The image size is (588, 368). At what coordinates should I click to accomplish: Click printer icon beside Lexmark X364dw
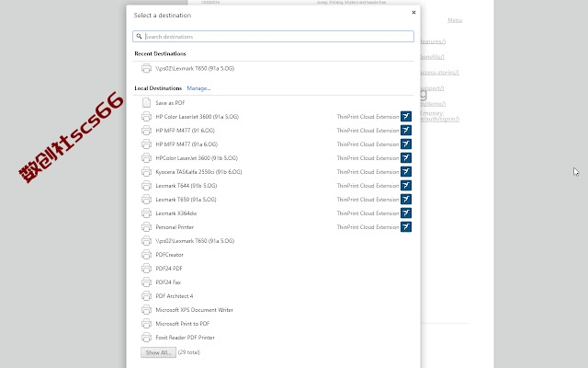[146, 213]
